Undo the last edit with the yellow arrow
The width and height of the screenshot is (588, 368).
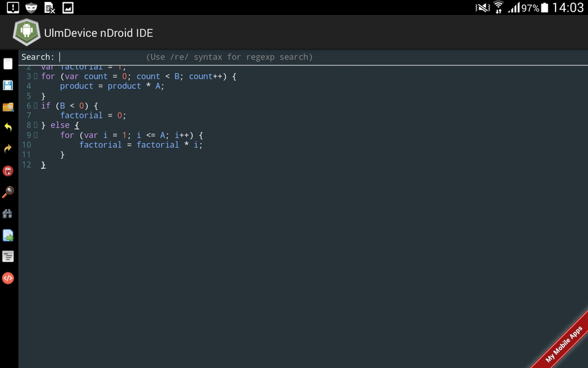point(8,128)
